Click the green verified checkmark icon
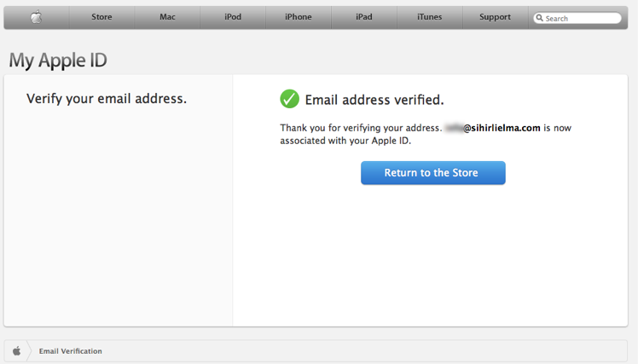The height and width of the screenshot is (364, 638). point(290,99)
